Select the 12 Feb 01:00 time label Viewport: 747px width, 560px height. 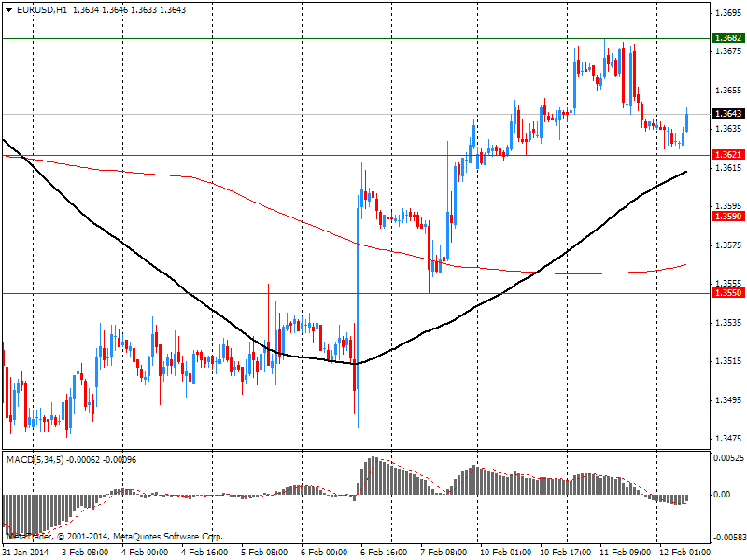(x=684, y=553)
